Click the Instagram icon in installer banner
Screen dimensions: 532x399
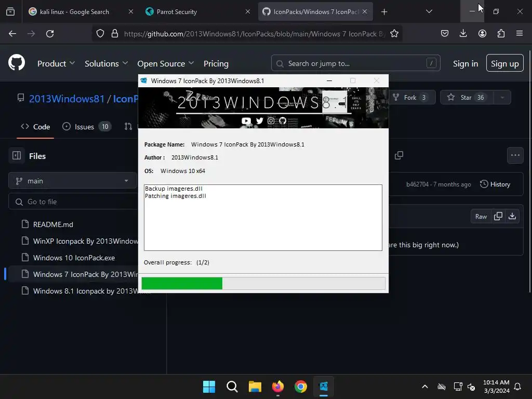coord(271,121)
